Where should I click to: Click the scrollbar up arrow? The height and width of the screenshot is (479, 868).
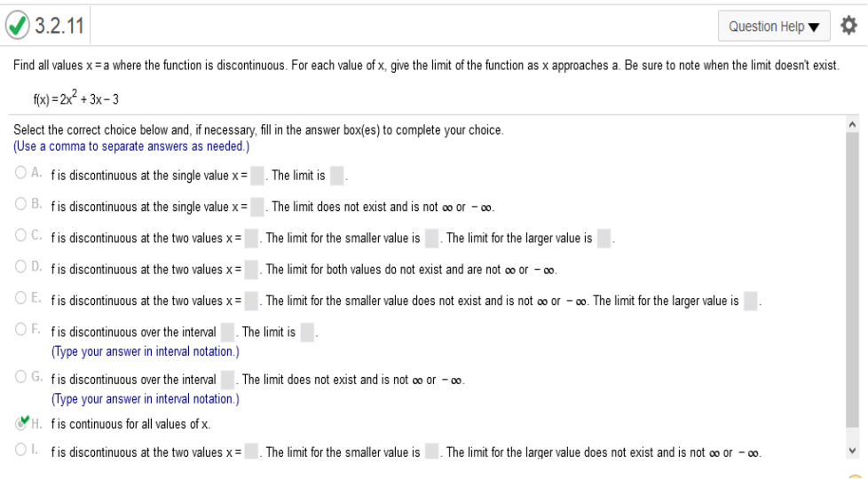853,124
